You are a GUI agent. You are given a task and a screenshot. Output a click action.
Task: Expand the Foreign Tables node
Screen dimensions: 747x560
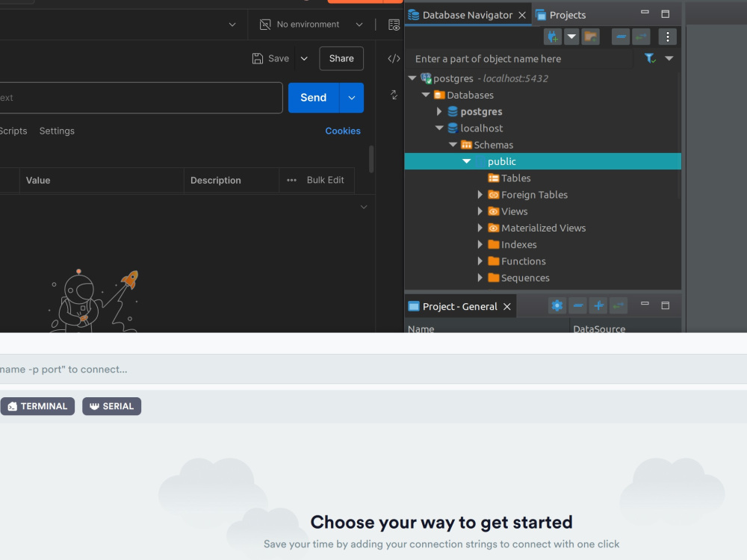pyautogui.click(x=480, y=195)
